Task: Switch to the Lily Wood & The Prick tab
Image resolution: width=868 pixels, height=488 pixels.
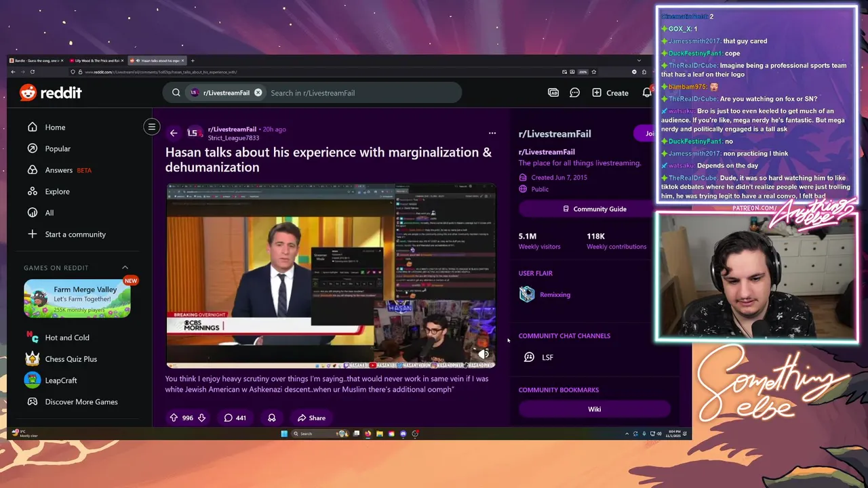Action: pos(97,61)
